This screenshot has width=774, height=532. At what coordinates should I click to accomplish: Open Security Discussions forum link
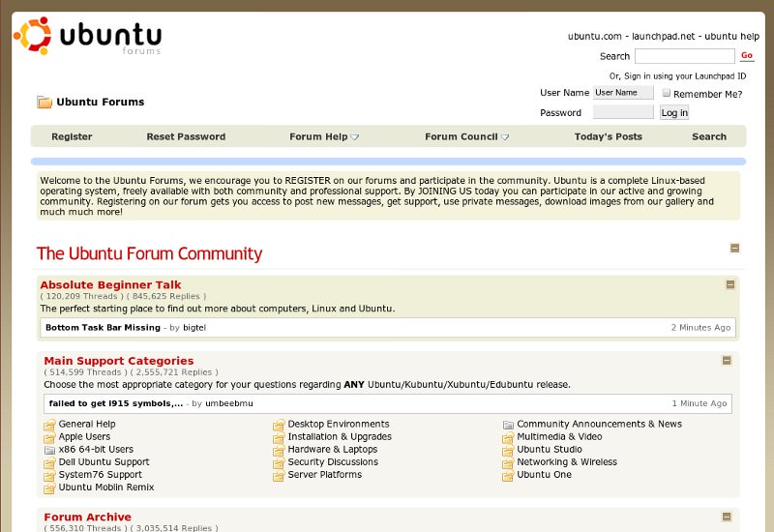(333, 462)
